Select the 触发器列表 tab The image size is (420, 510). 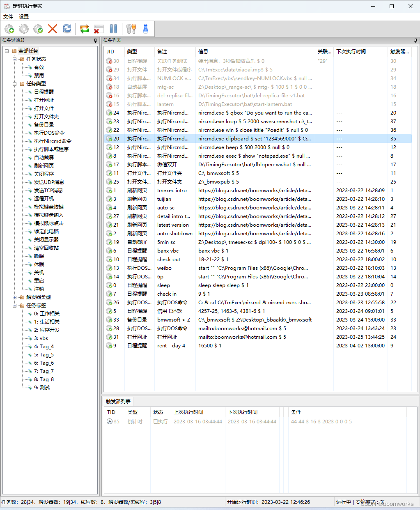[x=118, y=401]
